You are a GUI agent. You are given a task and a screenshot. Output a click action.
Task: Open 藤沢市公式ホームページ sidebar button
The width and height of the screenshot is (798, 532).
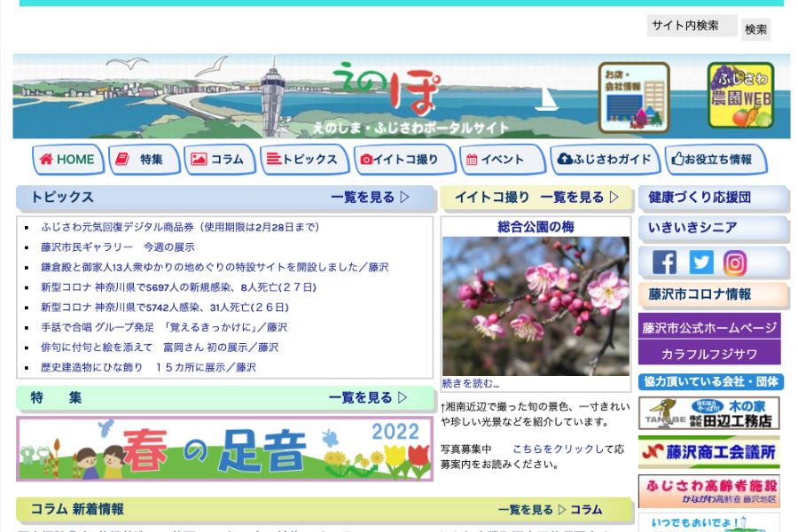(x=709, y=327)
